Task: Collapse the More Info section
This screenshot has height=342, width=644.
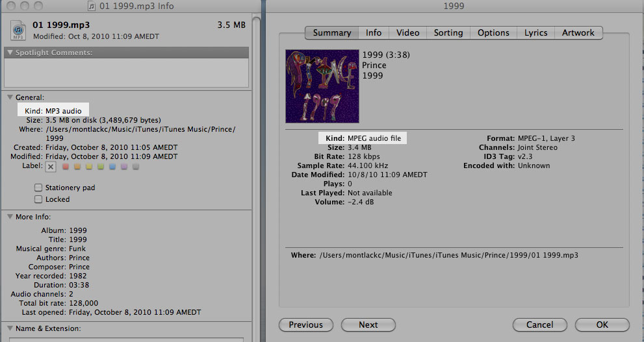Action: (x=10, y=217)
